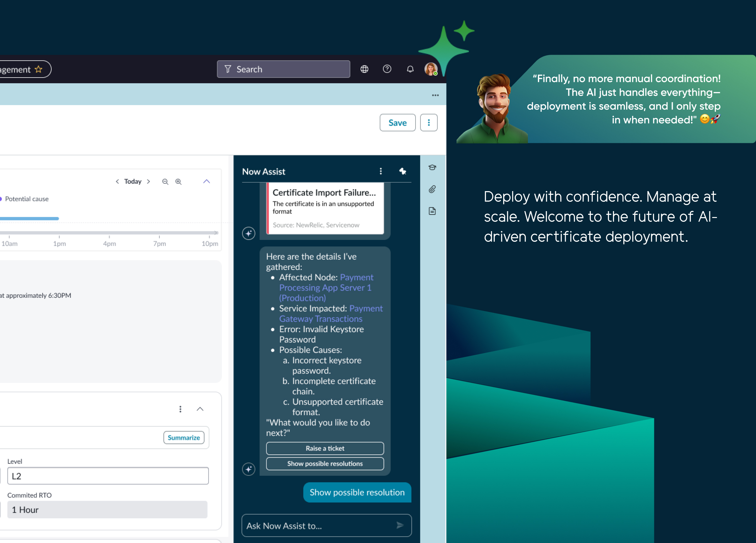Collapse the section above Summarize
The height and width of the screenshot is (543, 756).
[x=200, y=409]
